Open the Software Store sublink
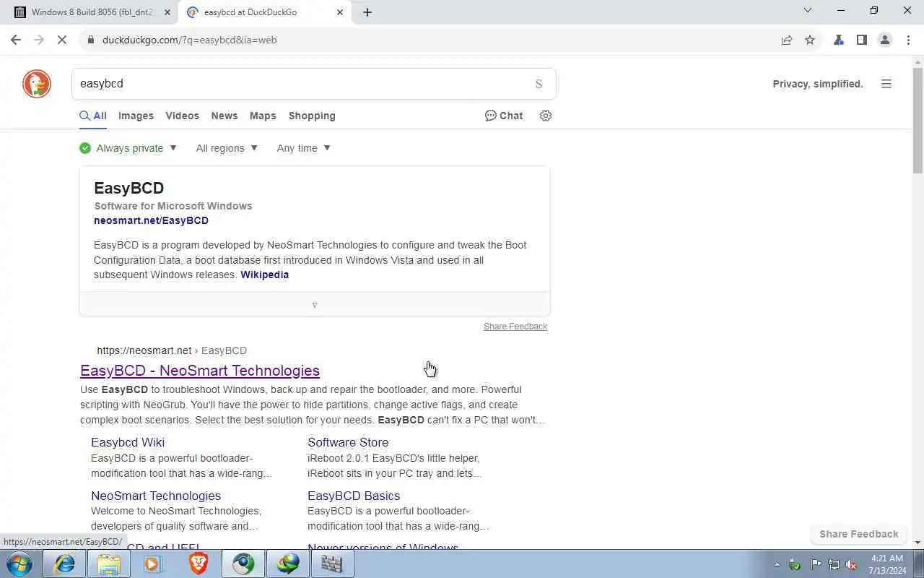 pyautogui.click(x=348, y=442)
